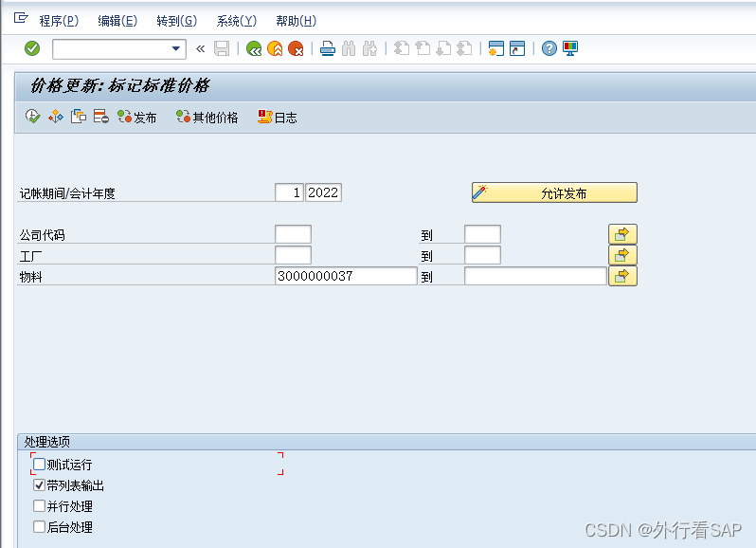This screenshot has height=548, width=756.
Task: Click the 公司代码 from-value field
Action: point(293,234)
